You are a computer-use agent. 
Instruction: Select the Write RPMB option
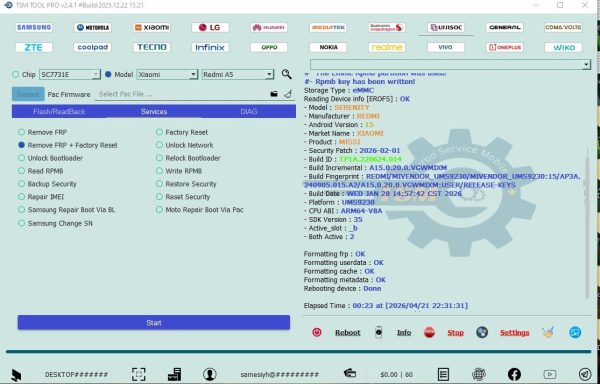pyautogui.click(x=179, y=171)
